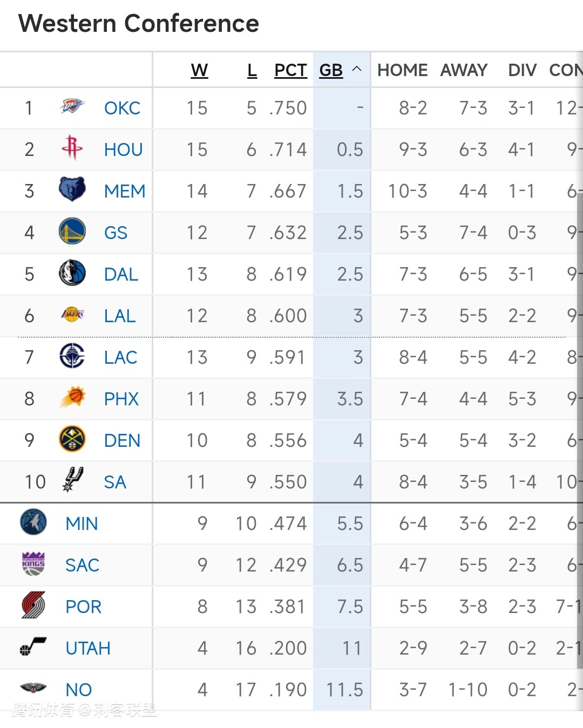Image resolution: width=583 pixels, height=728 pixels.
Task: Open the LAL team link
Action: click(x=120, y=316)
